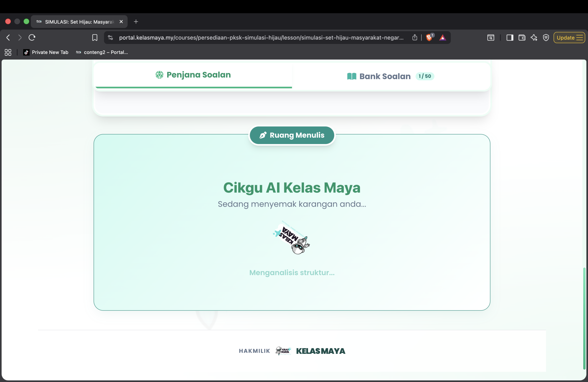Open Brave Shields lion icon
Viewport: 588px width, 382px height.
click(x=429, y=37)
